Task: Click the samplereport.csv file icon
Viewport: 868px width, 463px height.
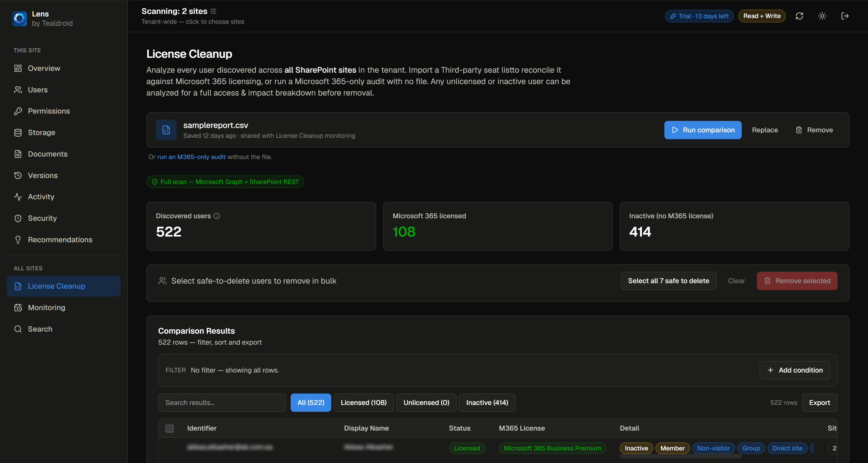Action: [x=166, y=130]
